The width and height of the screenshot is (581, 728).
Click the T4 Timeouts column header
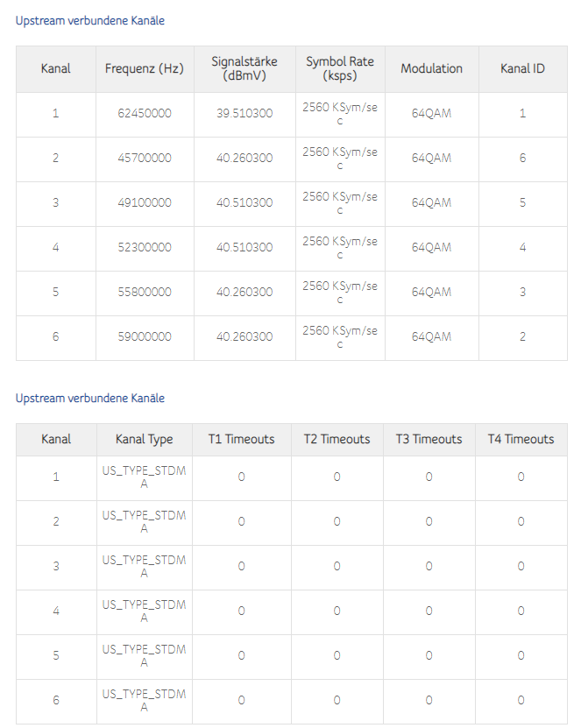click(x=521, y=439)
